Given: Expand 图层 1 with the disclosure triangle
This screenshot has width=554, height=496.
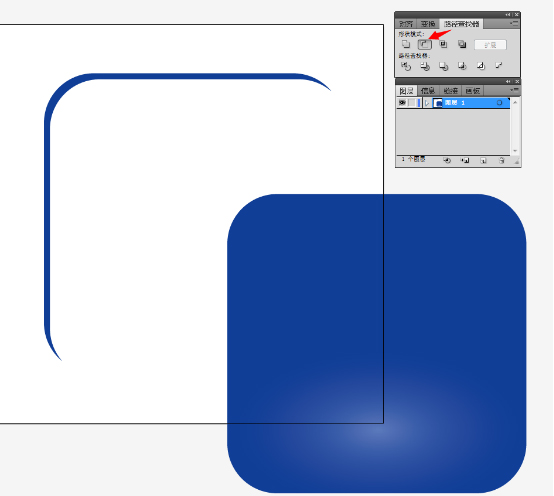Looking at the screenshot, I should click(427, 103).
